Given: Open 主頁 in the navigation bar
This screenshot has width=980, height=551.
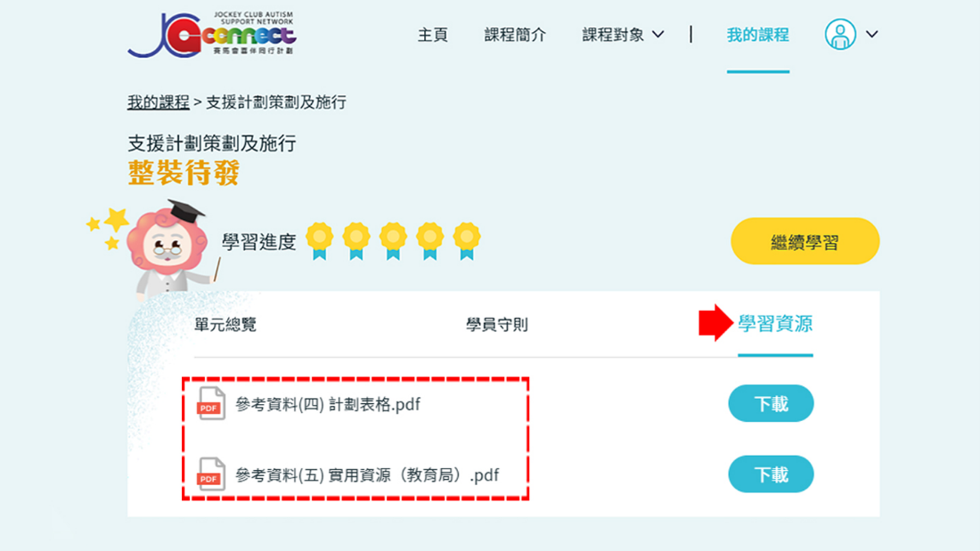Looking at the screenshot, I should 432,35.
